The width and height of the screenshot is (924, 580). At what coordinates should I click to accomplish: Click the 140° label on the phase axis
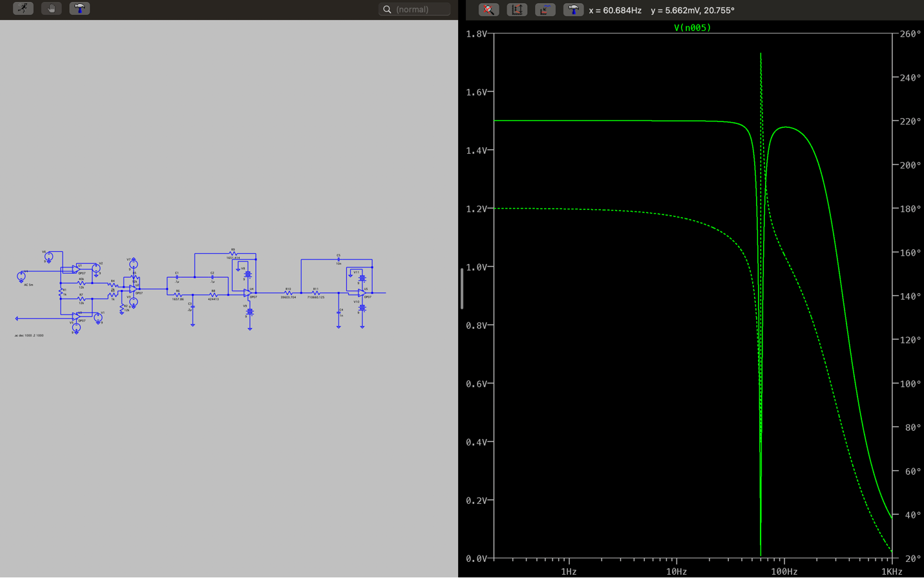[x=910, y=296]
